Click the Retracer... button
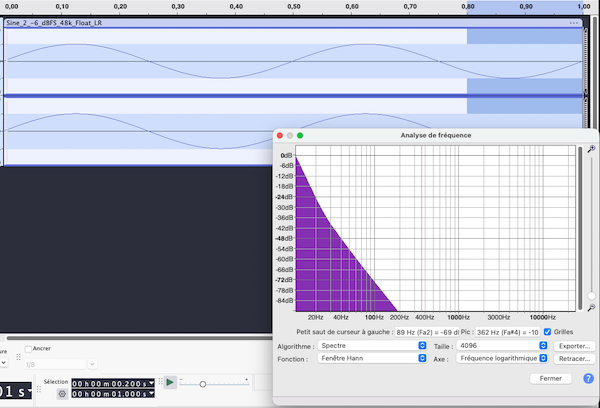The image size is (600, 408). pyautogui.click(x=574, y=359)
